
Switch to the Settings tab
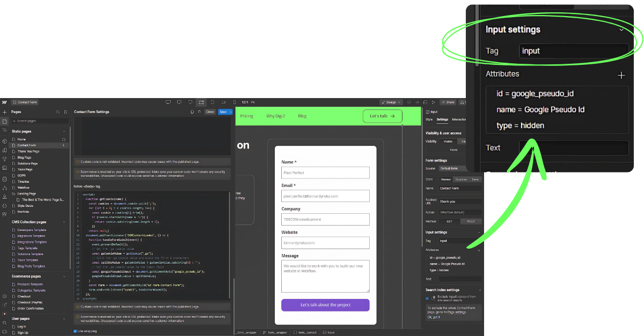point(442,120)
